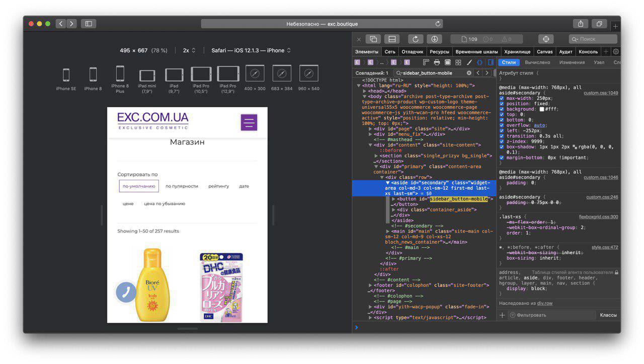Open the white #fff background color swatch
Image resolution: width=644 pixels, height=364 pixels.
(x=542, y=109)
